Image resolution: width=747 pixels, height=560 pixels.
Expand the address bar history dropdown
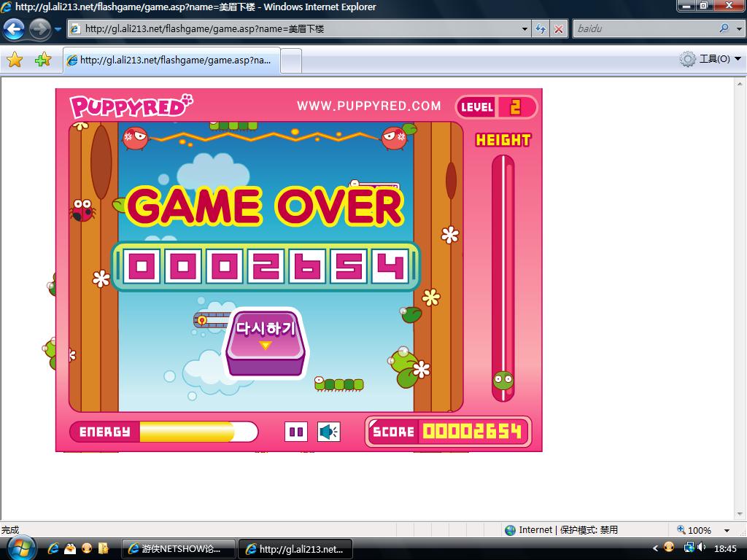point(525,29)
